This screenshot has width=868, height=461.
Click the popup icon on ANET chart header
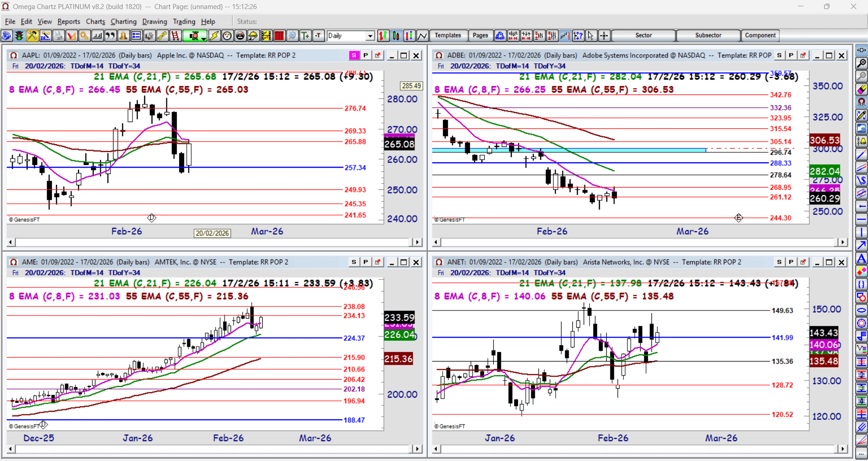(x=803, y=262)
